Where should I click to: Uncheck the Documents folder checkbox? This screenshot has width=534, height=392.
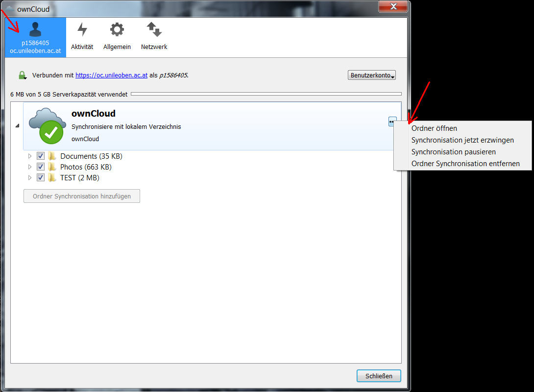(41, 156)
